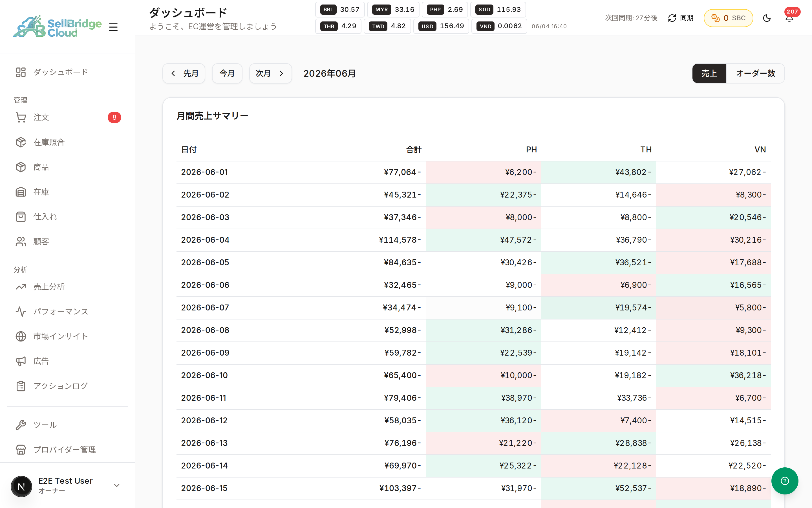Click the 月間売上サマリー heading

coord(212,116)
